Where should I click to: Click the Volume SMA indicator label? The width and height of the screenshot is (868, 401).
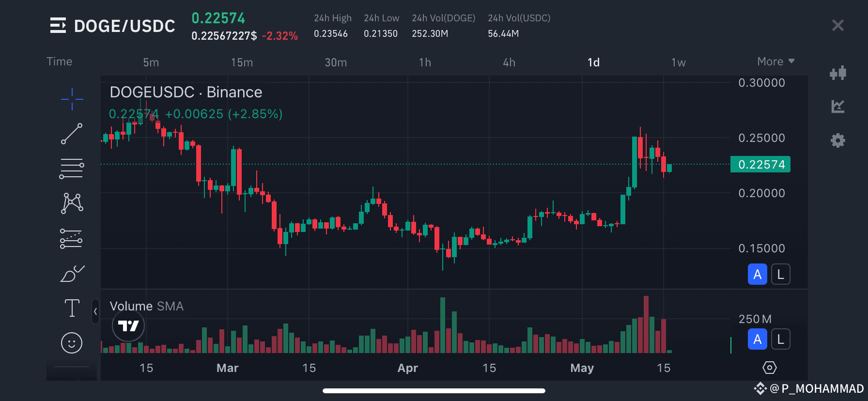coord(147,306)
